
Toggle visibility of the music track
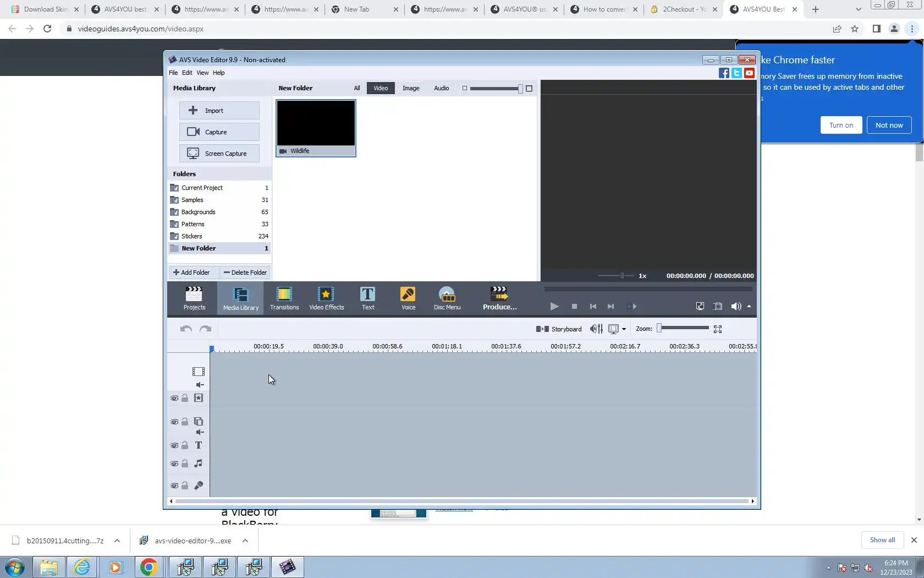pyautogui.click(x=174, y=464)
